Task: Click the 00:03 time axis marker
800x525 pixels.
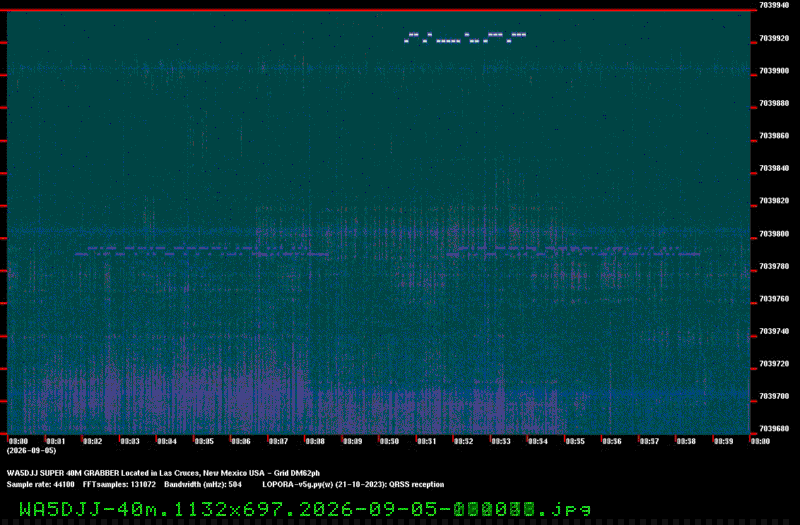Action: [130, 441]
